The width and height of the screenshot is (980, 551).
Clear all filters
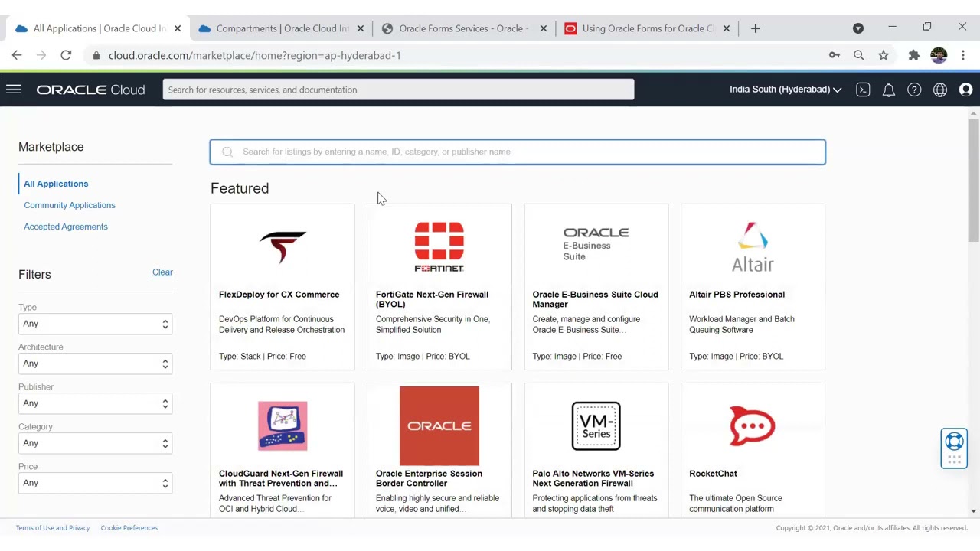tap(162, 272)
